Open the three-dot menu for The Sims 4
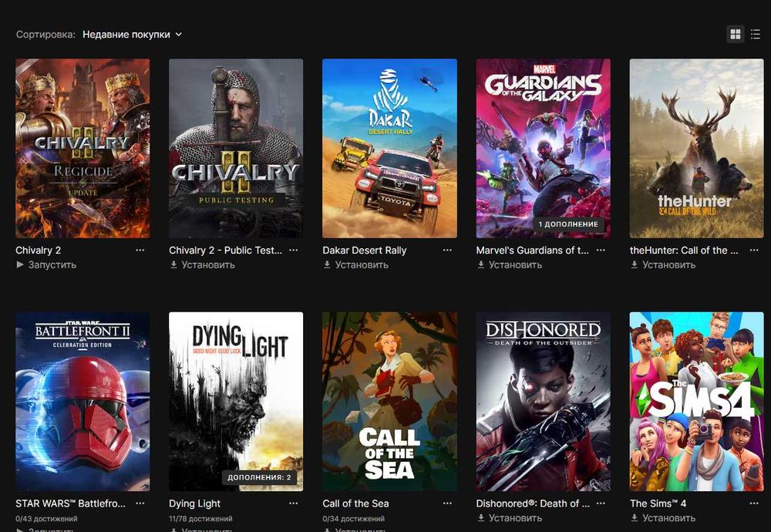Viewport: 771px width, 532px height. [754, 503]
